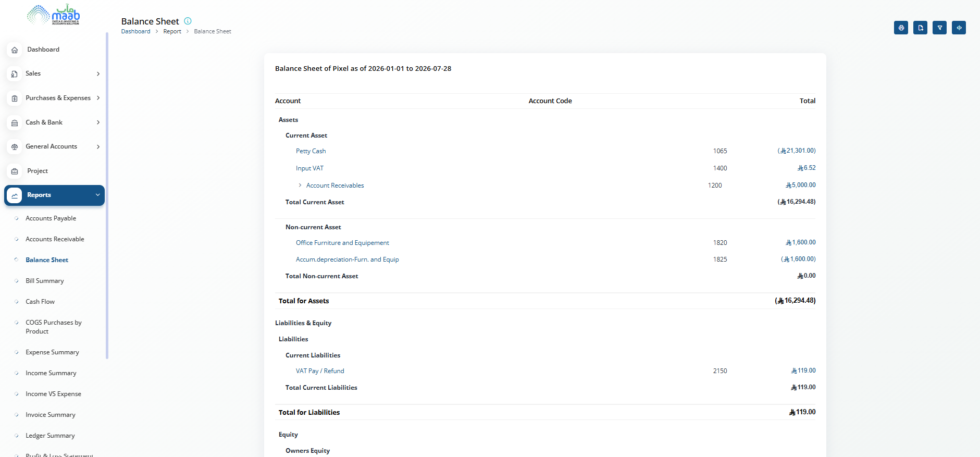Screen dimensions: 980x457
Task: Click the info icon beside Balance Sheet title
Action: click(x=188, y=21)
